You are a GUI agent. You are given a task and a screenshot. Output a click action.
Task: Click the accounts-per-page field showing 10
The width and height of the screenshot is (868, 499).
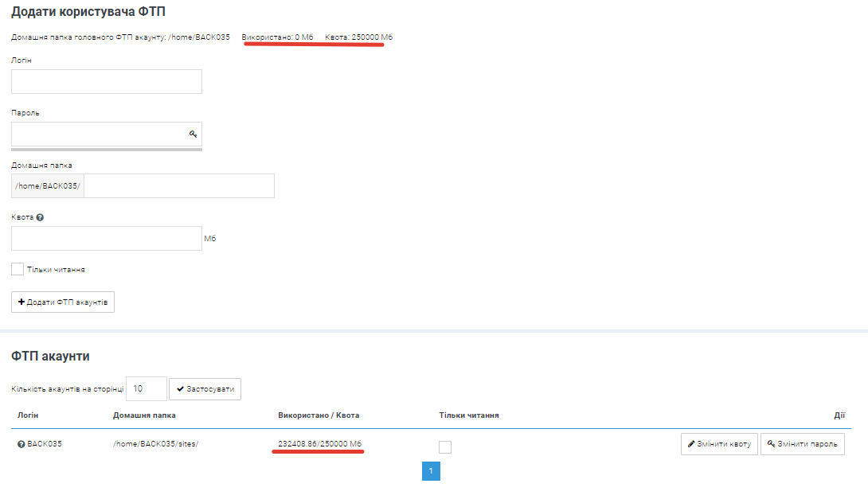coord(147,389)
